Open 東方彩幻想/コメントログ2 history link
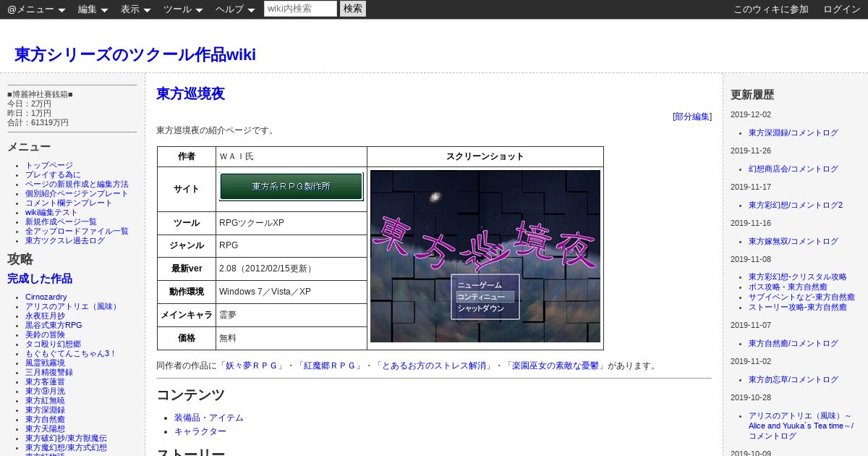Image resolution: width=868 pixels, height=456 pixels. point(796,205)
